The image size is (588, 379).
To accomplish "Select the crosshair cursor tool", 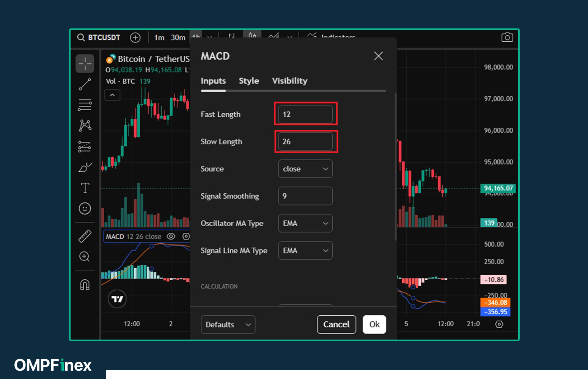I will (x=85, y=63).
